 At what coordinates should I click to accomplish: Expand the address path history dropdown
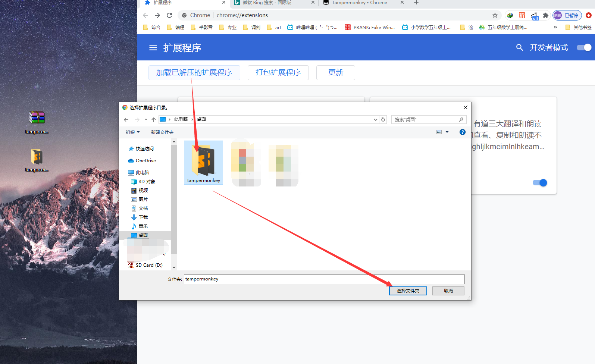[x=375, y=119]
